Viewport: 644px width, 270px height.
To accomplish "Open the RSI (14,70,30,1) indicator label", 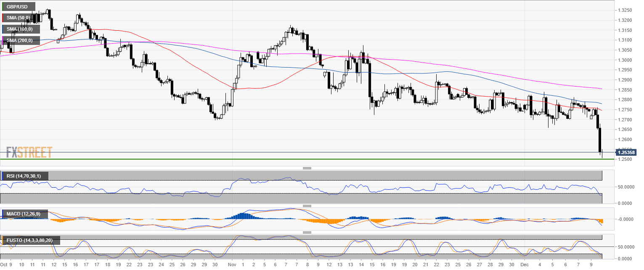I will click(25, 176).
